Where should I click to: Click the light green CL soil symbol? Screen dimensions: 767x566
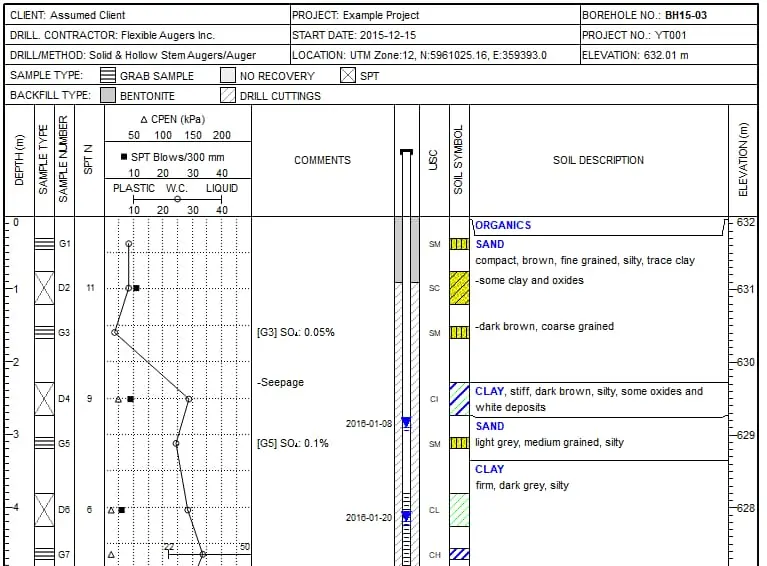[x=459, y=510]
